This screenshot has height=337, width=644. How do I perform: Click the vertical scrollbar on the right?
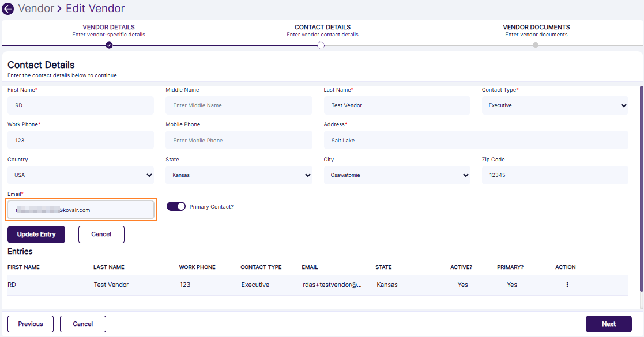(x=641, y=196)
